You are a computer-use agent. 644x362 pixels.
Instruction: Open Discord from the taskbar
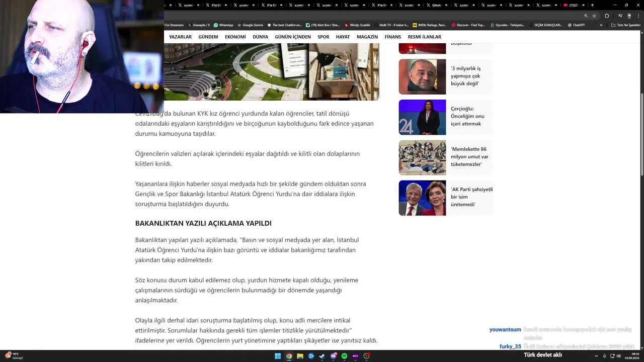333,356
